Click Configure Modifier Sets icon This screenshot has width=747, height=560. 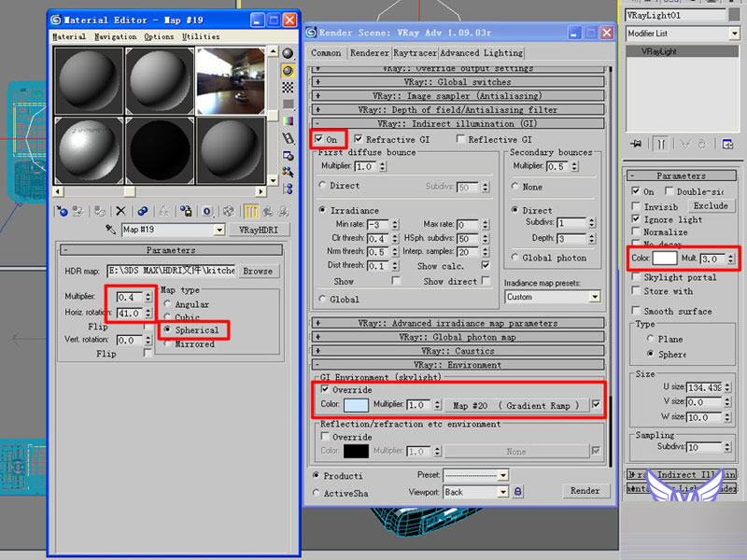click(x=727, y=144)
